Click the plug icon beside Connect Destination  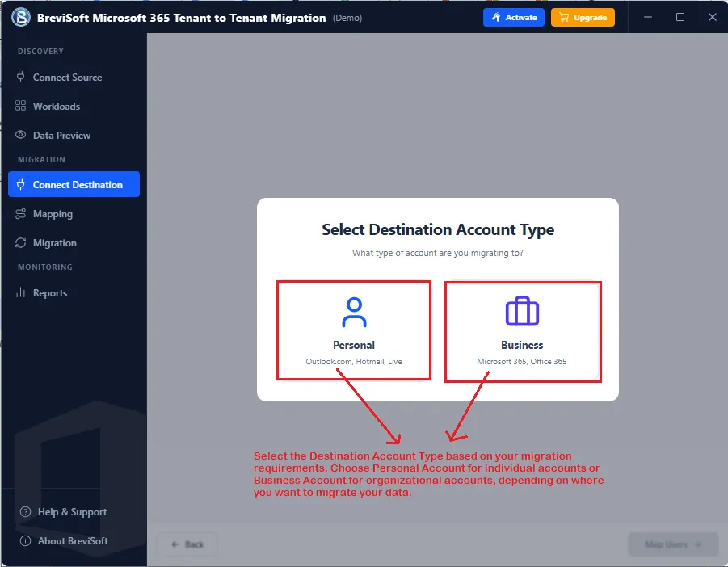click(x=20, y=184)
